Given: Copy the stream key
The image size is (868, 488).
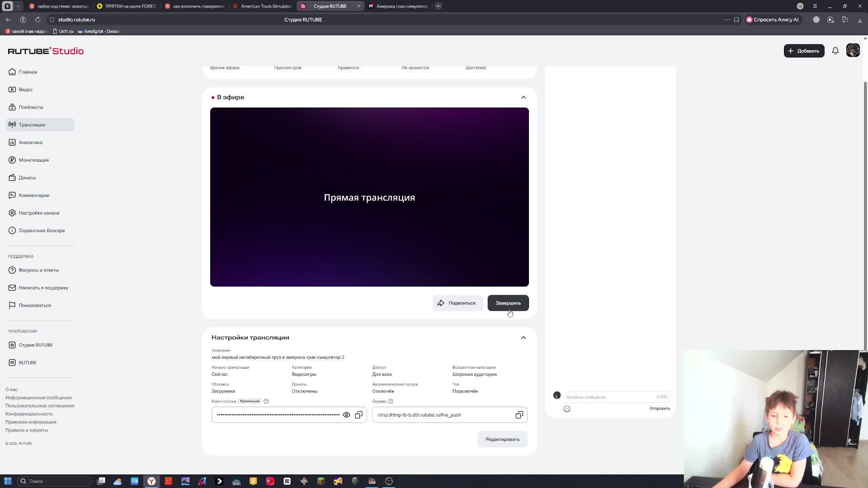Looking at the screenshot, I should [x=359, y=415].
